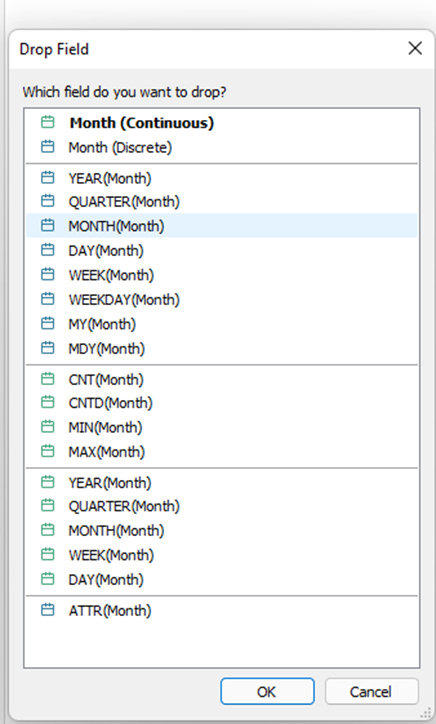Select the highlighted discrete MONTH(Month) entry
436x724 pixels.
(222, 226)
